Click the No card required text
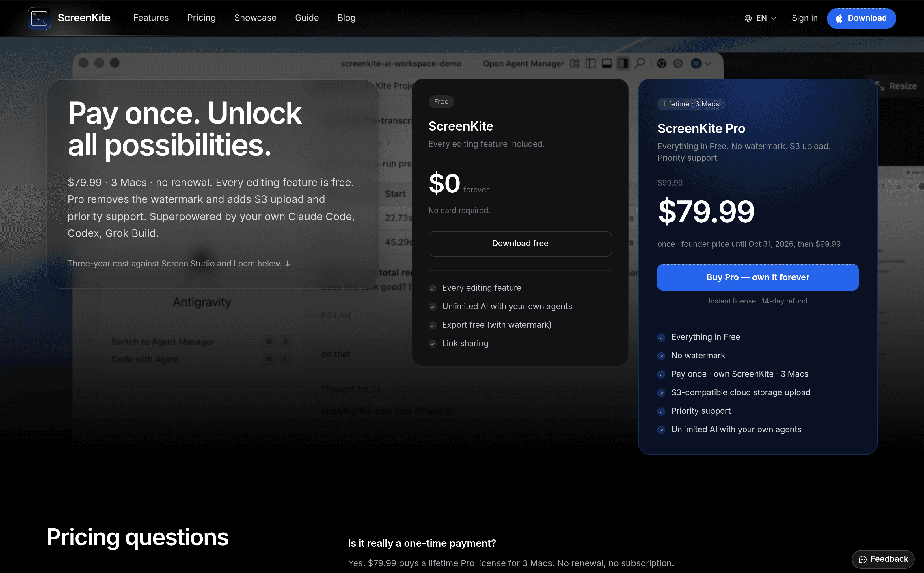The height and width of the screenshot is (573, 924). pos(459,210)
